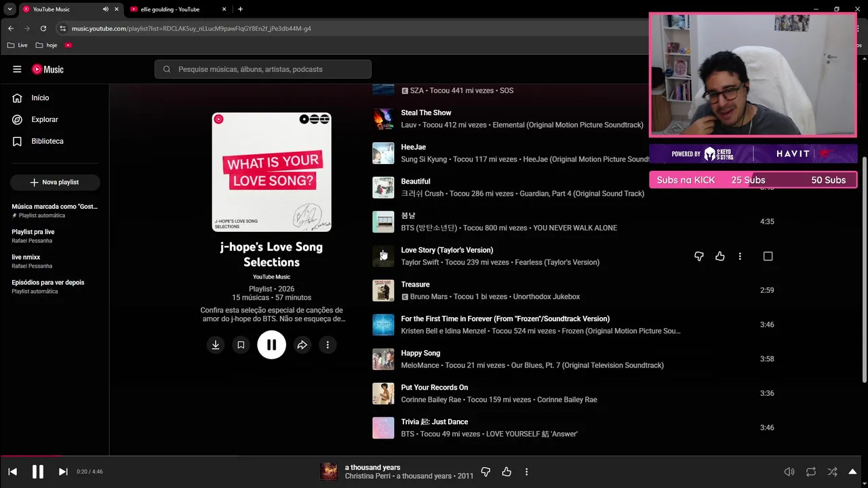Go back in browser history
Screen dimensions: 868x488
click(x=11, y=28)
